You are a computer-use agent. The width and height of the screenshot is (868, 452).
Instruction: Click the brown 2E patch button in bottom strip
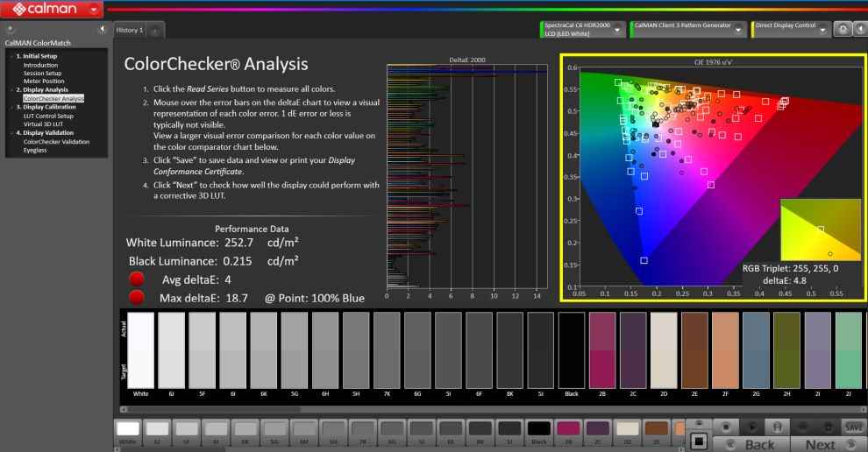(x=657, y=432)
